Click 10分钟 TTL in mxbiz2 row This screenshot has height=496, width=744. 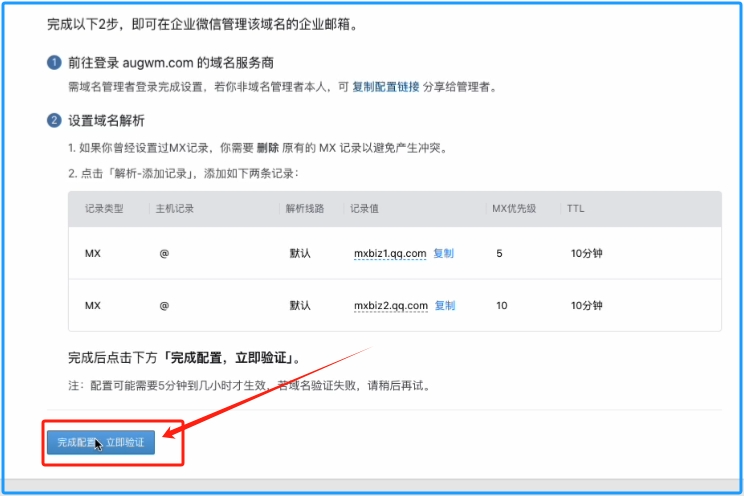pyautogui.click(x=586, y=306)
